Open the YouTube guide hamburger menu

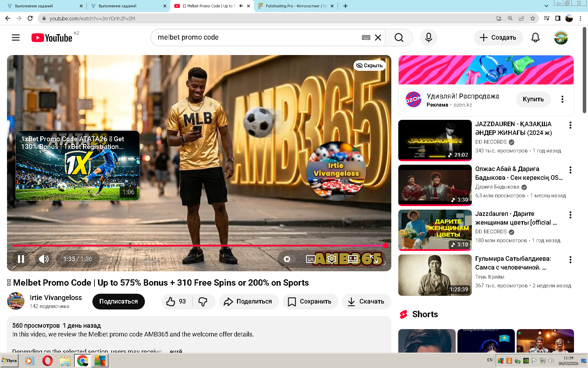tap(16, 38)
